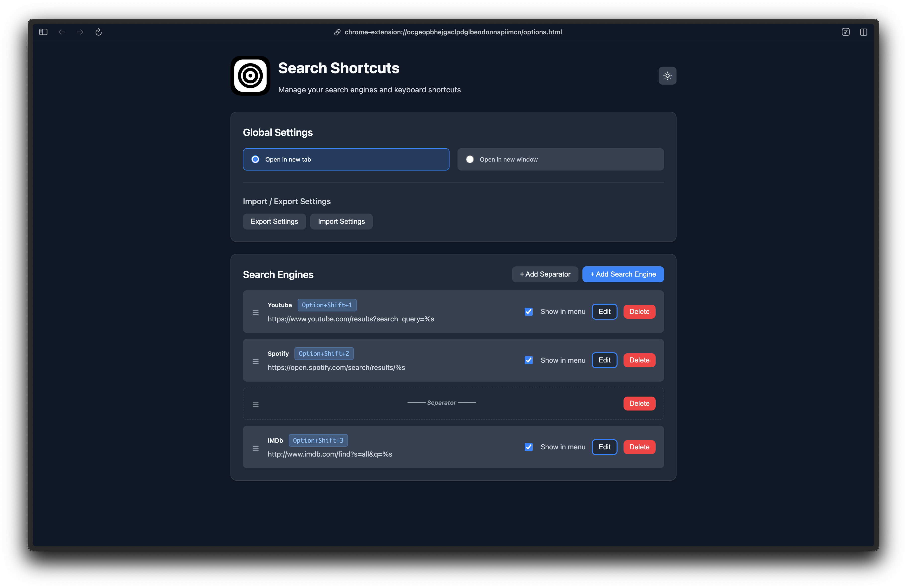This screenshot has width=907, height=588.
Task: Add a new separator
Action: [x=545, y=274]
